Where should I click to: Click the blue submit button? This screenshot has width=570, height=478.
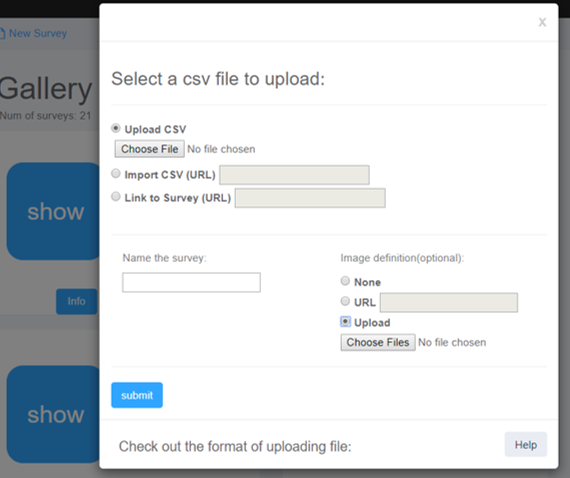coord(137,395)
